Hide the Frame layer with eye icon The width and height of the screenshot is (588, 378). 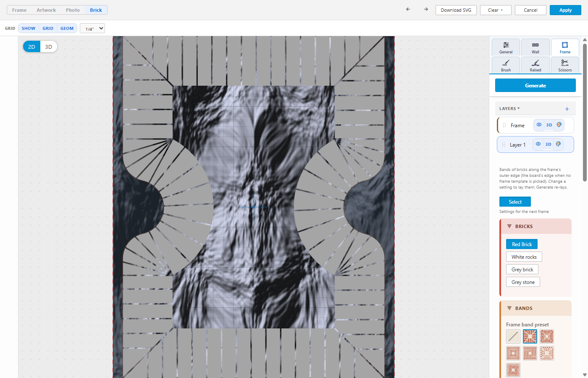coord(539,125)
